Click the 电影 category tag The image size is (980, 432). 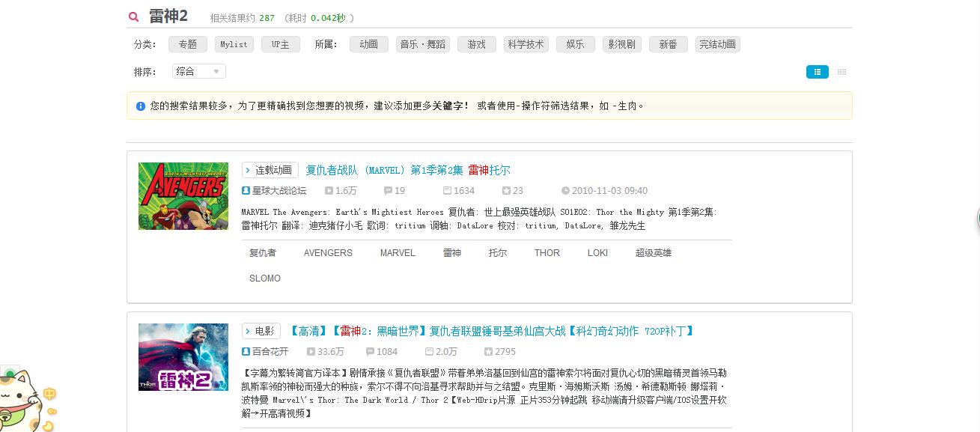click(261, 331)
